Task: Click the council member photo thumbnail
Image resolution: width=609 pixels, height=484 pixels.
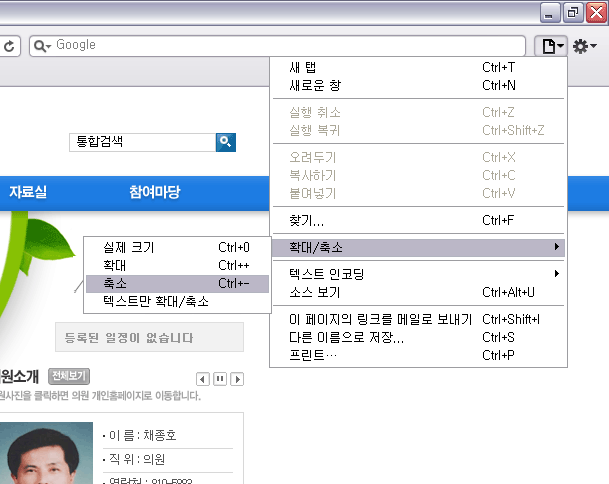Action: [46, 453]
